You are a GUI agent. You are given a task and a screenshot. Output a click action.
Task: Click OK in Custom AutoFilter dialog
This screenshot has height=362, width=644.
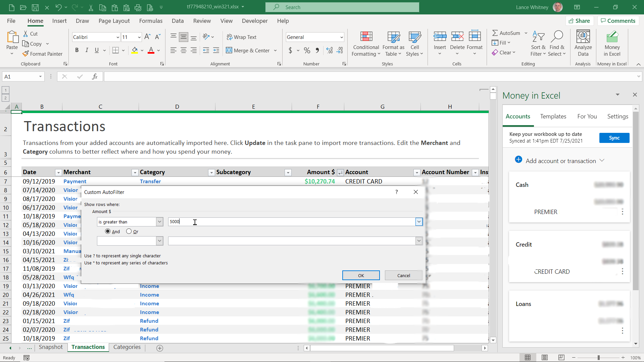tap(361, 275)
